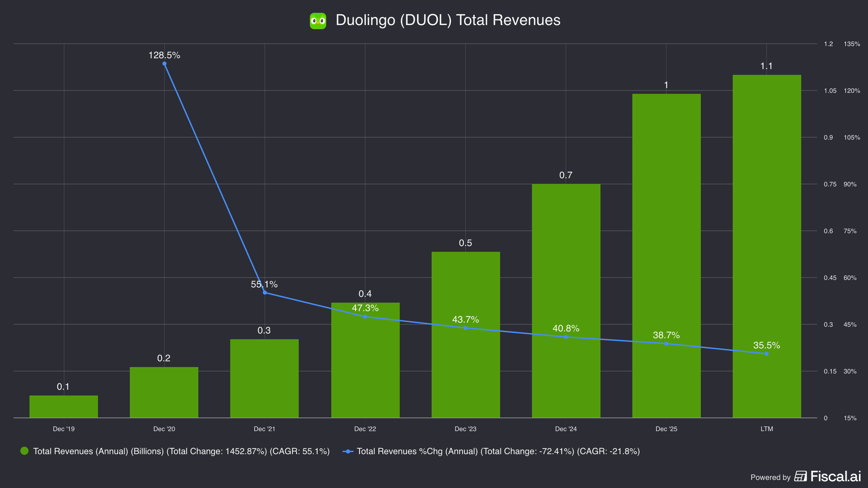
Task: Click the 0.45 revenue axis tick label
Action: coord(830,278)
